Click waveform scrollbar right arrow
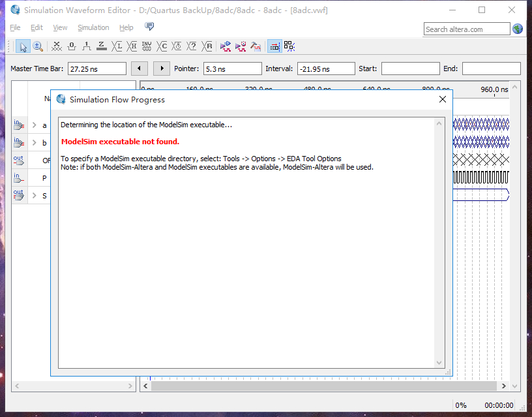532x417 pixels. pos(503,386)
